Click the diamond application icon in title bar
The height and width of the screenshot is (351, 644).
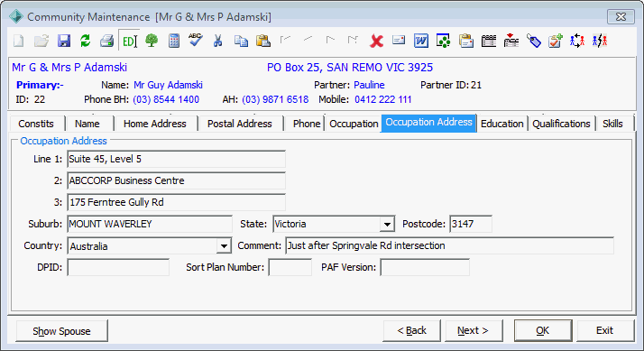tap(16, 17)
